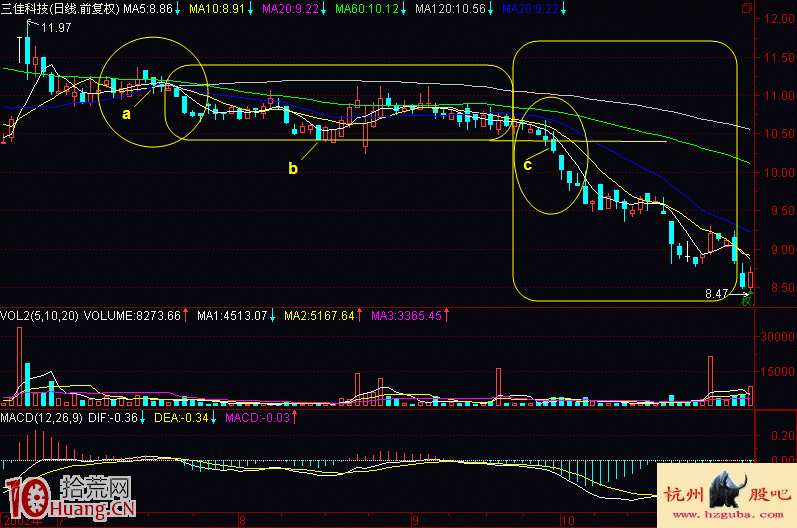Click month 8 on the date axis
Image resolution: width=797 pixels, height=528 pixels.
243,520
